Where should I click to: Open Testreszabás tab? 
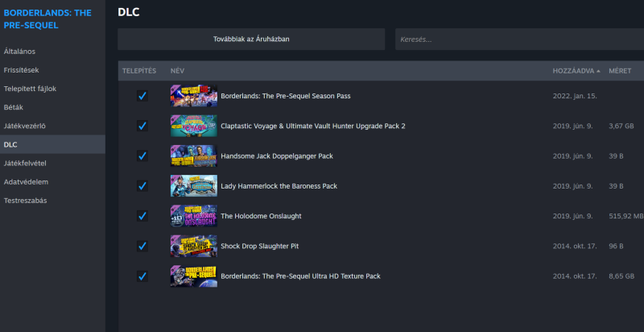pyautogui.click(x=52, y=201)
